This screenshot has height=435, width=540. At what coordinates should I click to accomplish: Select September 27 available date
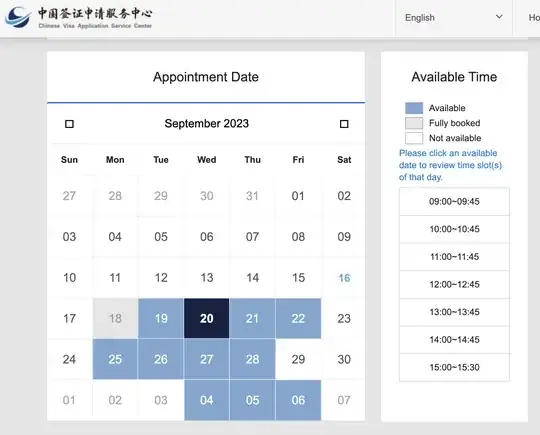(x=207, y=359)
